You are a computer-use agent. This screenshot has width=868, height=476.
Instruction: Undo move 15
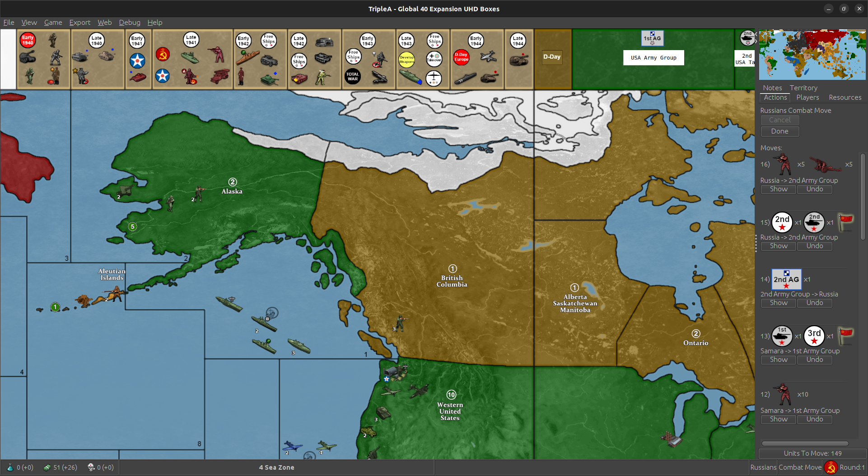tap(815, 246)
